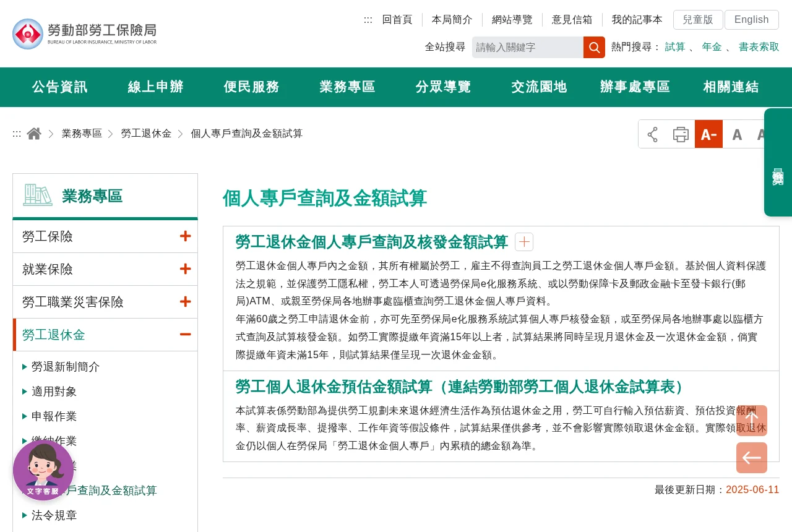Switch to 兒童版 site
Viewport: 792px width, 532px height.
[x=698, y=20]
